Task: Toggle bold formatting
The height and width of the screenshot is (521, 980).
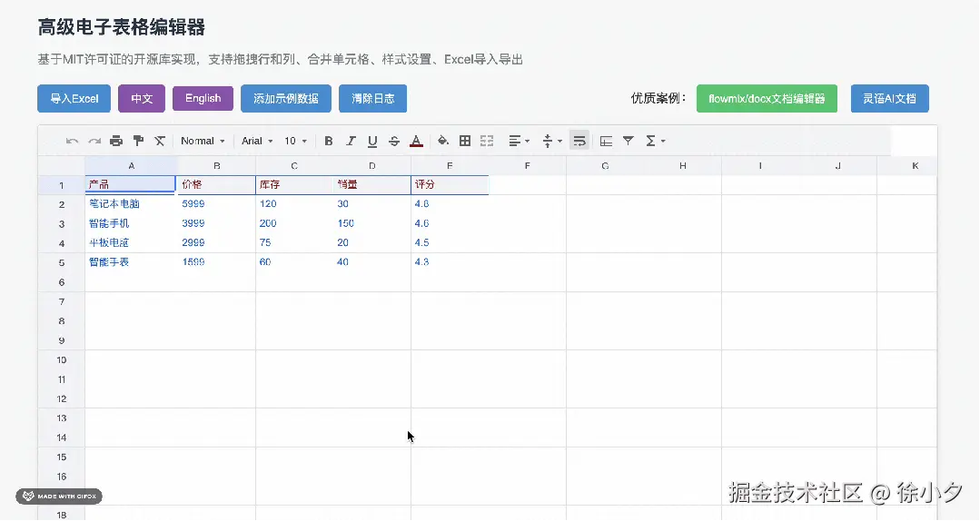Action: 329,141
